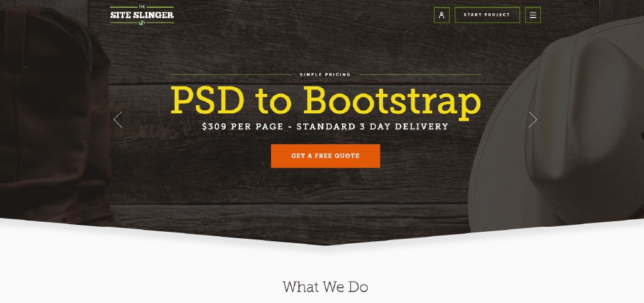644x303 pixels.
Task: Click the What We Do heading
Action: [325, 287]
